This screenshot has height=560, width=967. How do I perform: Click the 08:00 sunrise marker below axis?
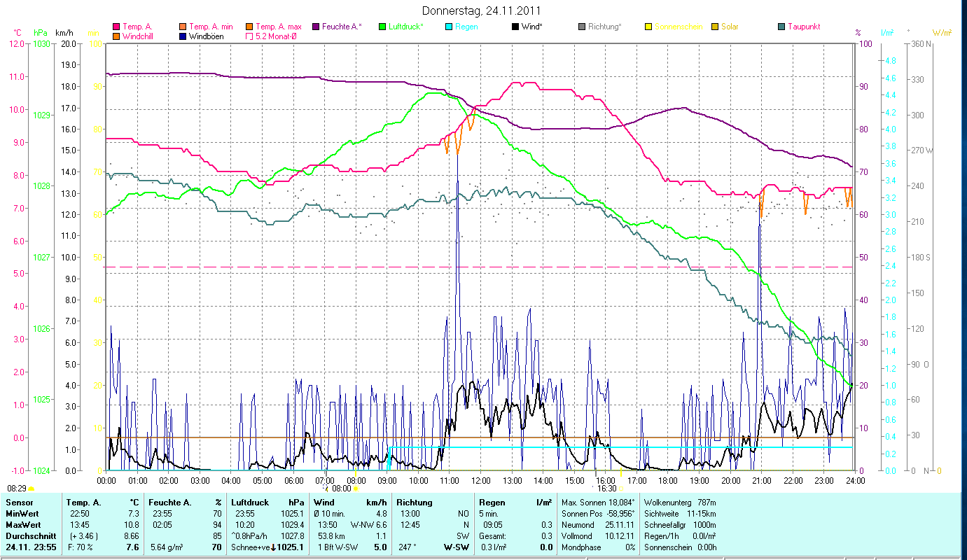tap(342, 489)
